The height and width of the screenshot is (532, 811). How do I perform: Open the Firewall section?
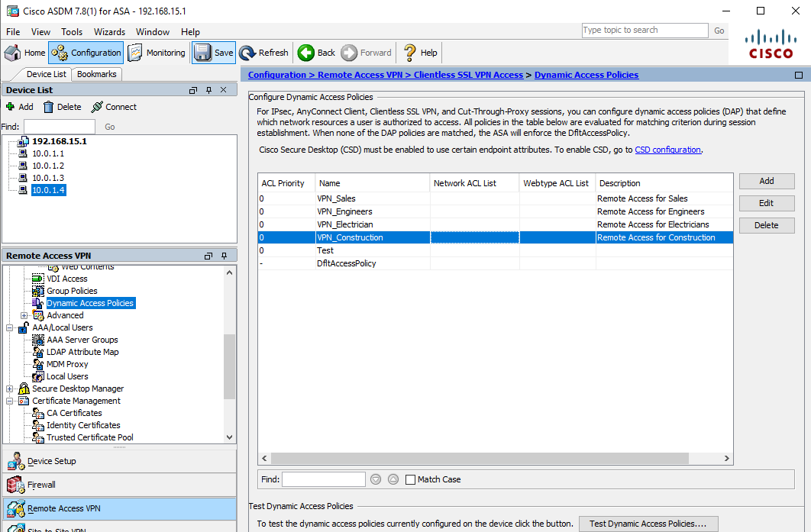(x=41, y=485)
